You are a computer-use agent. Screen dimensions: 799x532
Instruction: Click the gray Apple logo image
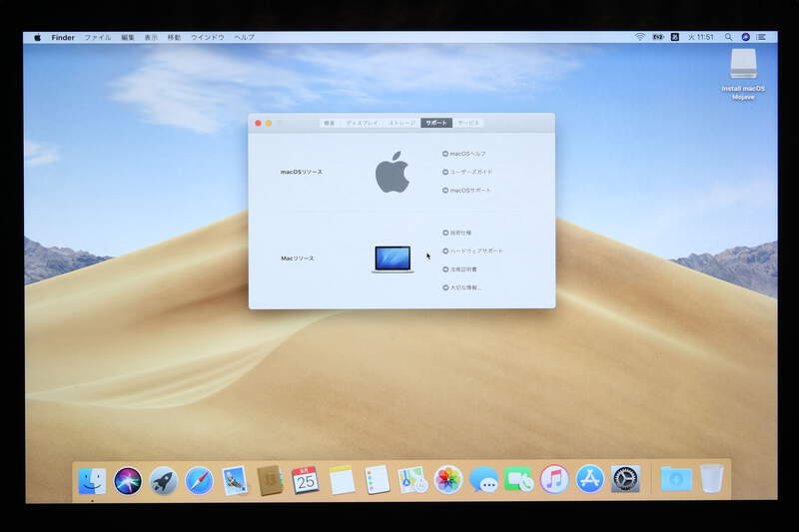tap(392, 172)
